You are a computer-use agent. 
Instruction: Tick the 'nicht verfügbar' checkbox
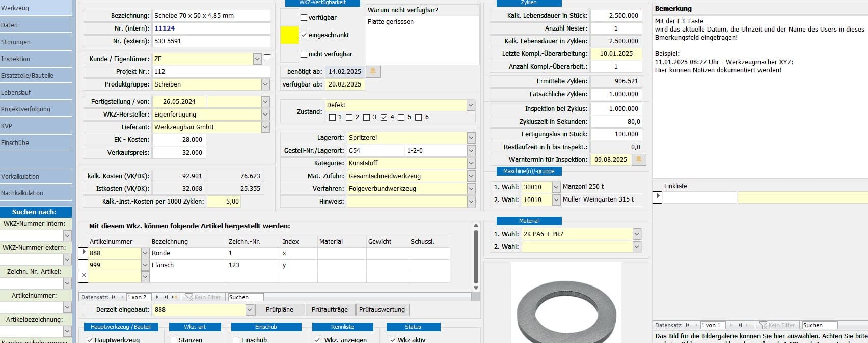[x=304, y=54]
